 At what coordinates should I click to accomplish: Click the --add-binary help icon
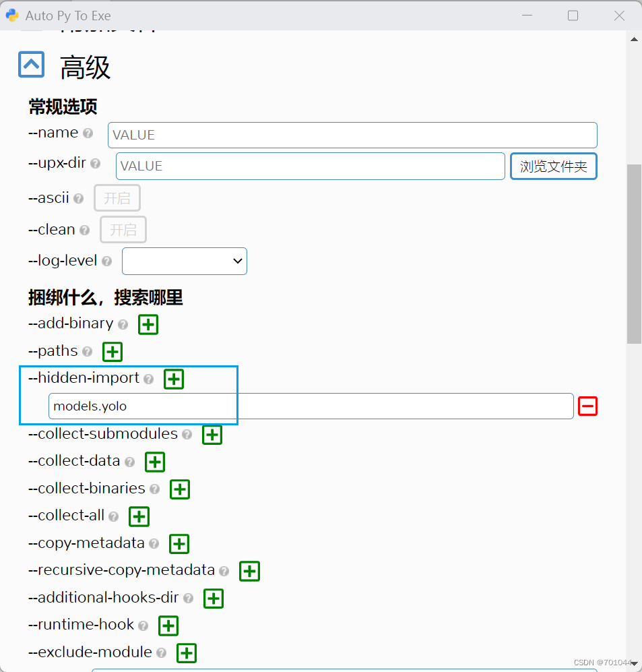(x=123, y=324)
